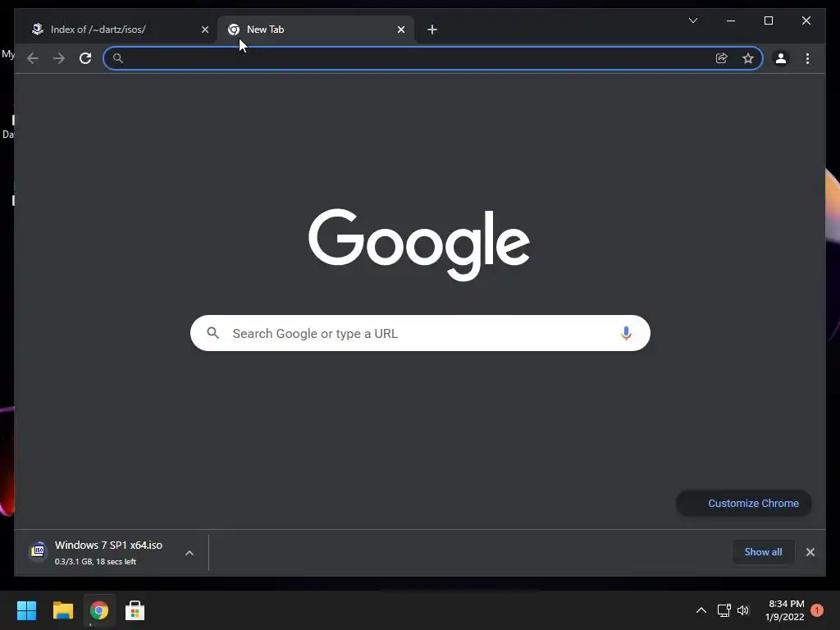Screen dimensions: 840x630
Task: Click the Google logo
Action: point(419,244)
